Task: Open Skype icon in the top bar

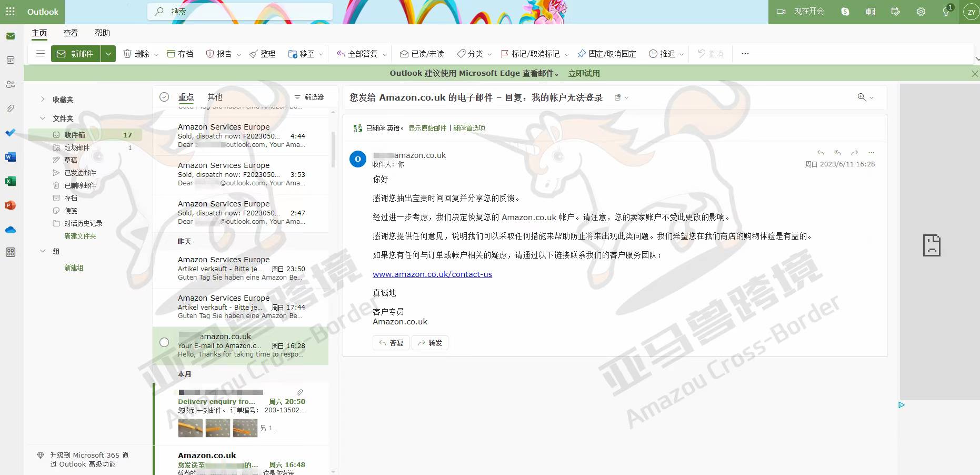Action: (x=845, y=12)
